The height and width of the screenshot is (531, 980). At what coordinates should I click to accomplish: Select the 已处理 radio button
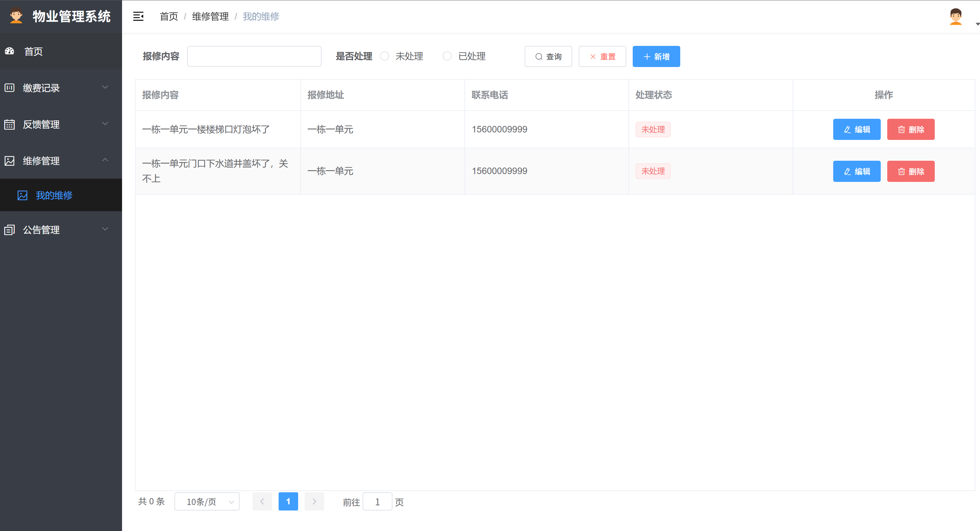(447, 56)
